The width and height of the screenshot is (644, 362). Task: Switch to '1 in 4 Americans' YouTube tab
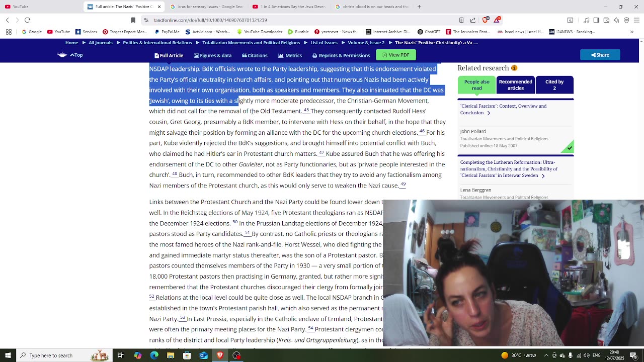pyautogui.click(x=289, y=7)
